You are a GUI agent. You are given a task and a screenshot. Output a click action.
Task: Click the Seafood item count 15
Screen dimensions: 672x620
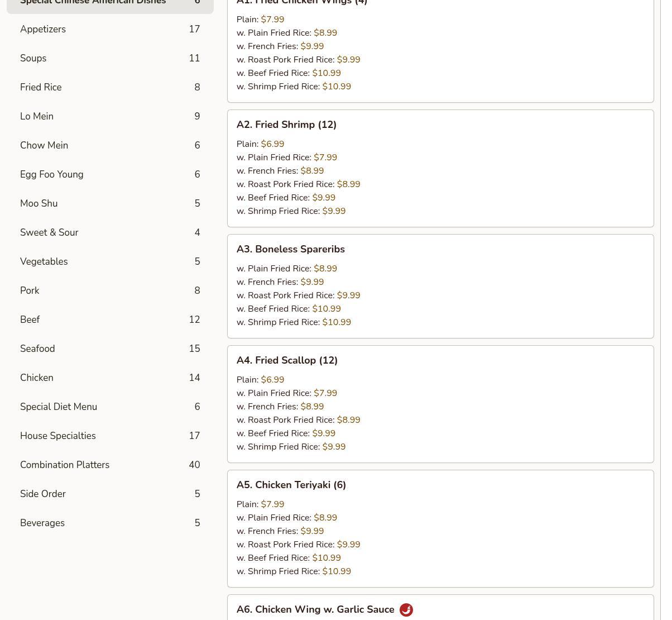coord(194,349)
